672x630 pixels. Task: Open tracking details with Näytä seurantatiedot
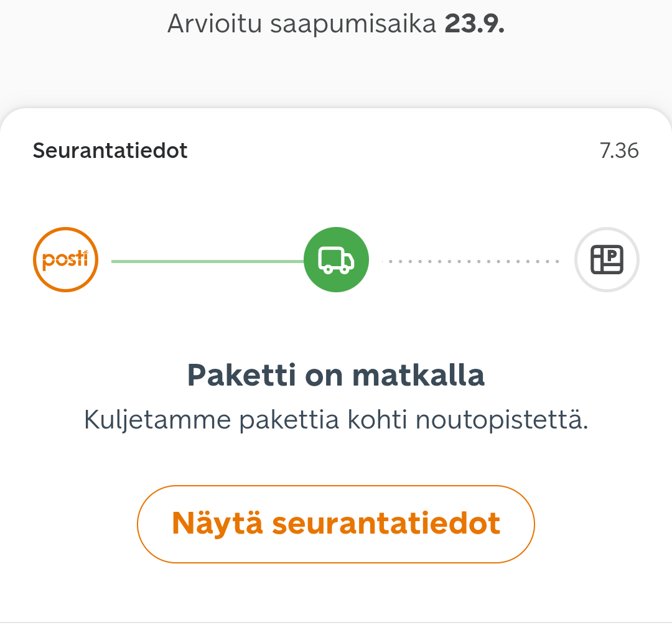(x=336, y=524)
